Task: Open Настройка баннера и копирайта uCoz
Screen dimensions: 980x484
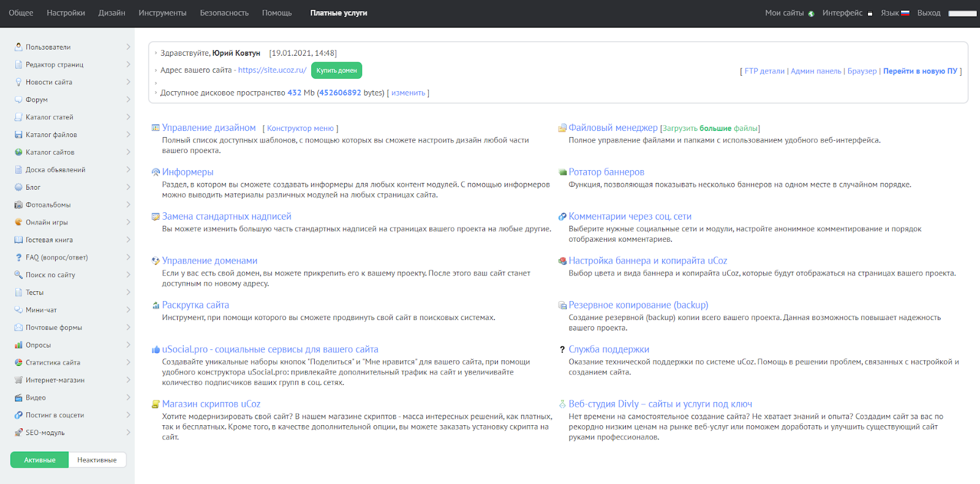Action: 647,261
